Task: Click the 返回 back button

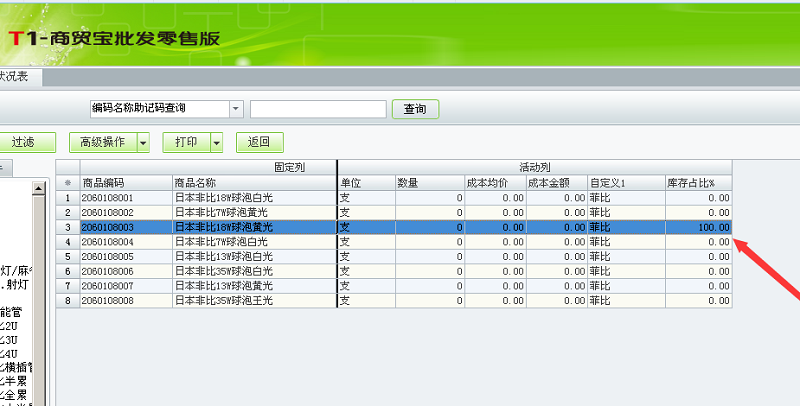Action: tap(259, 142)
